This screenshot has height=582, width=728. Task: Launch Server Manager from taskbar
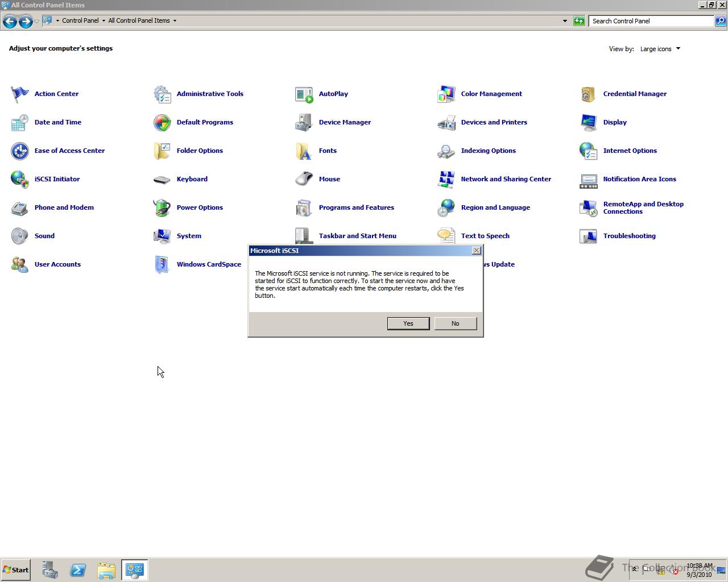[49, 570]
